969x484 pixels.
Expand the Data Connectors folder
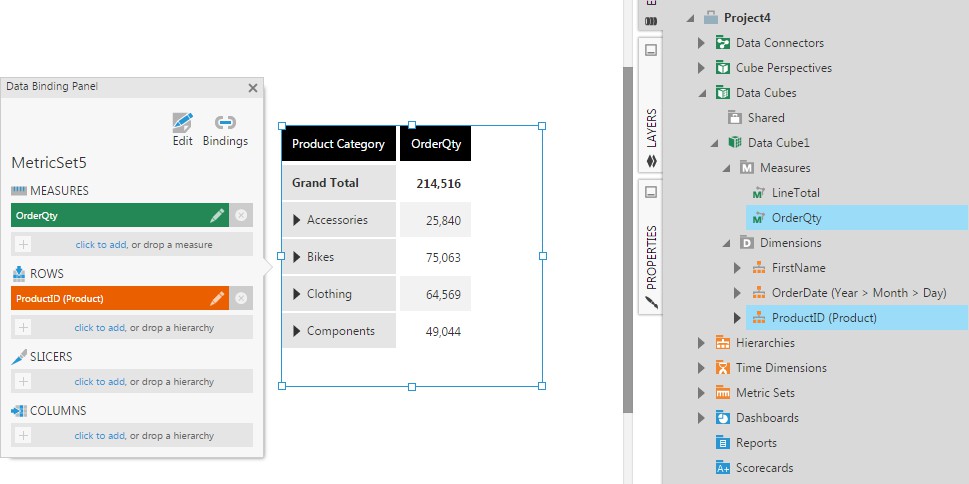tap(701, 43)
